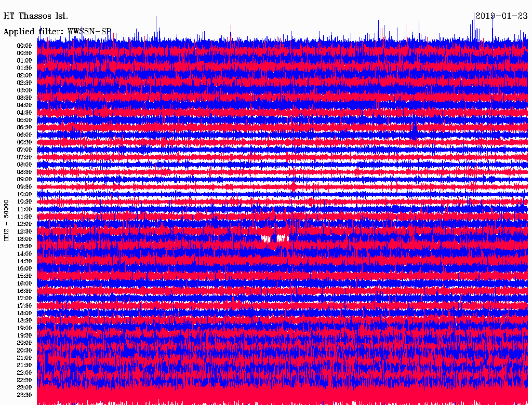Pick the 16:00 time row label
Image resolution: width=532 pixels, height=405 pixels.
tap(24, 283)
